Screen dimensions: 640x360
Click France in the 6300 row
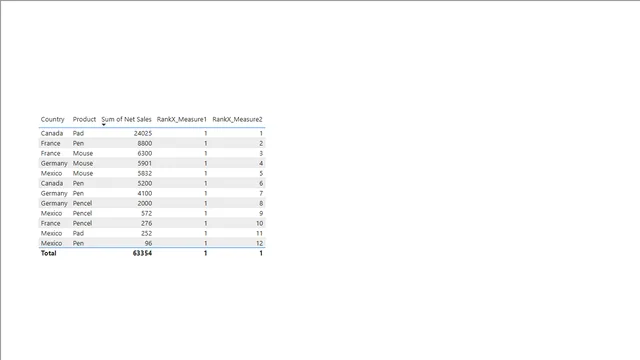tap(51, 153)
